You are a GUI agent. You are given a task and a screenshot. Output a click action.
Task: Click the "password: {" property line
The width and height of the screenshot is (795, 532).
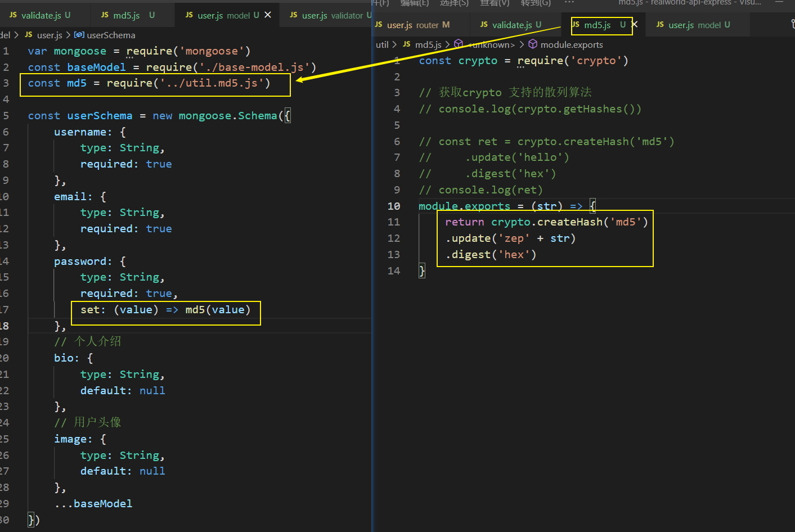(x=90, y=262)
